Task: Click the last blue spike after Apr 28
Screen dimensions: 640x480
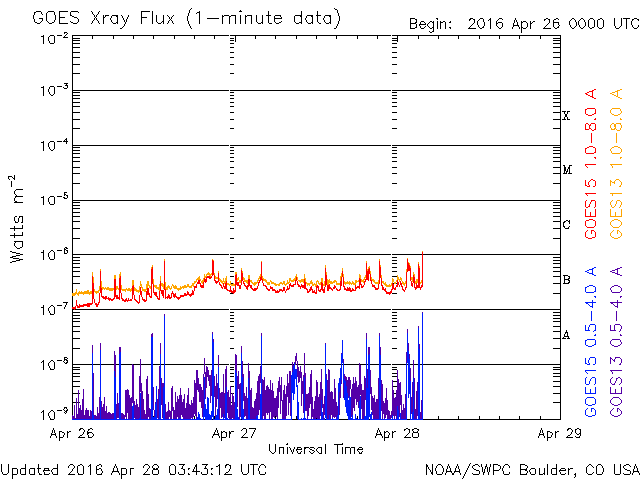Action: pyautogui.click(x=422, y=365)
